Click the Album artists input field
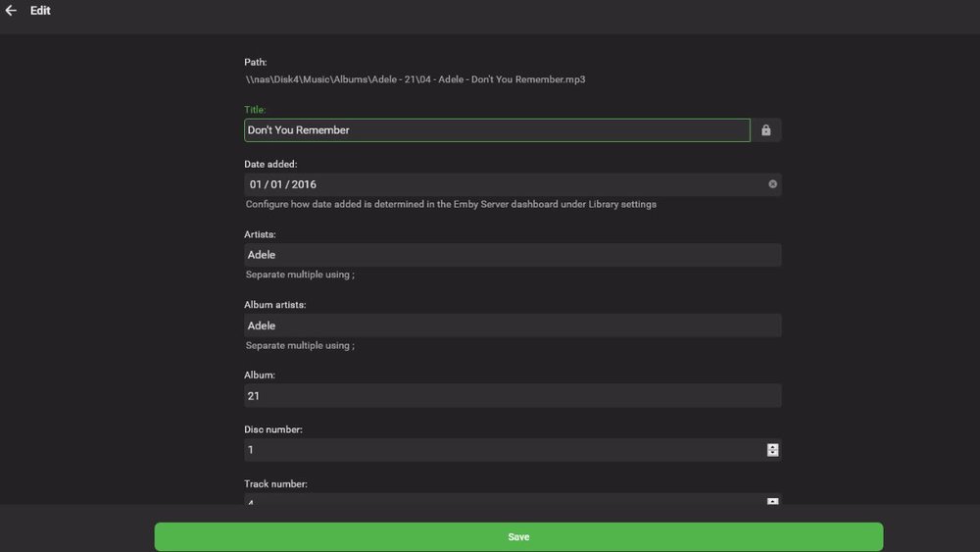 point(512,326)
